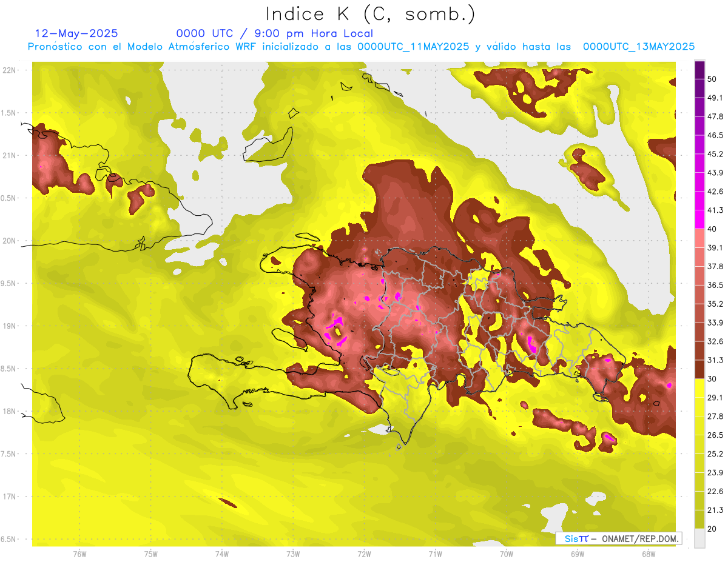
Task: Click the '50' value on the colour scale
Action: coord(712,79)
